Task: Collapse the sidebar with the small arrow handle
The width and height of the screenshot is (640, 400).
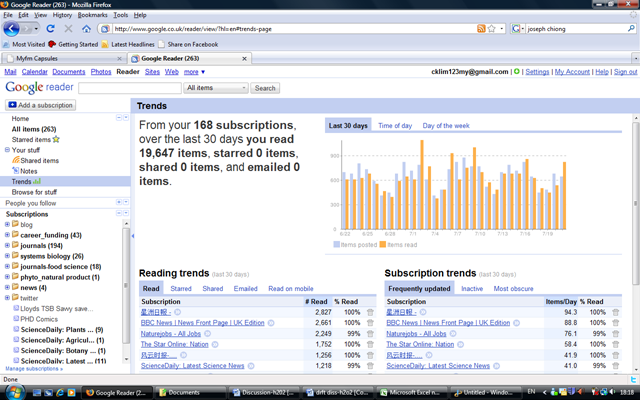Action: tap(133, 236)
